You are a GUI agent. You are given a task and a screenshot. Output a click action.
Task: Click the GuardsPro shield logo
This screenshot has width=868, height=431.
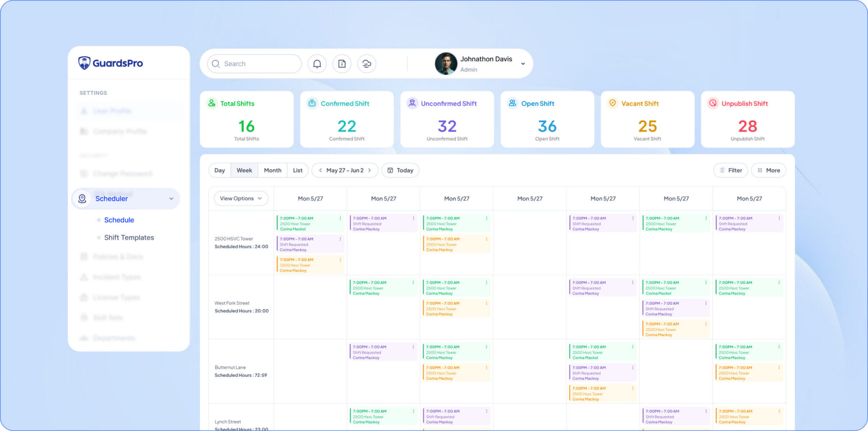85,63
